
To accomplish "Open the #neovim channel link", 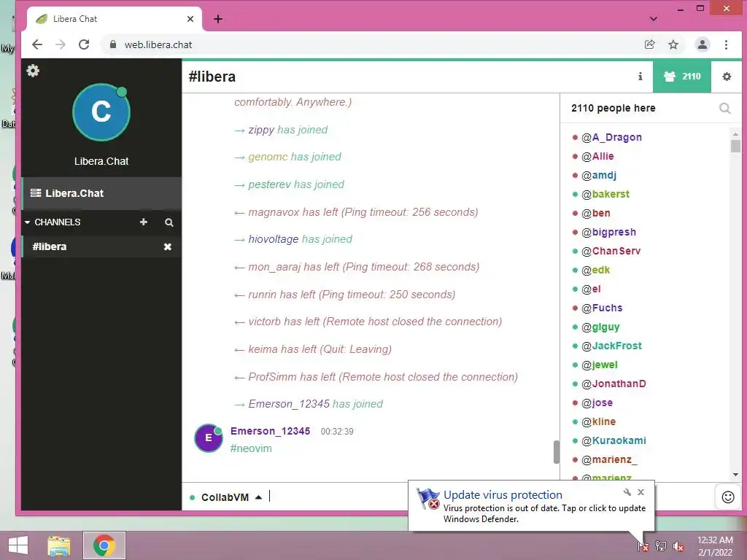I will [x=251, y=448].
